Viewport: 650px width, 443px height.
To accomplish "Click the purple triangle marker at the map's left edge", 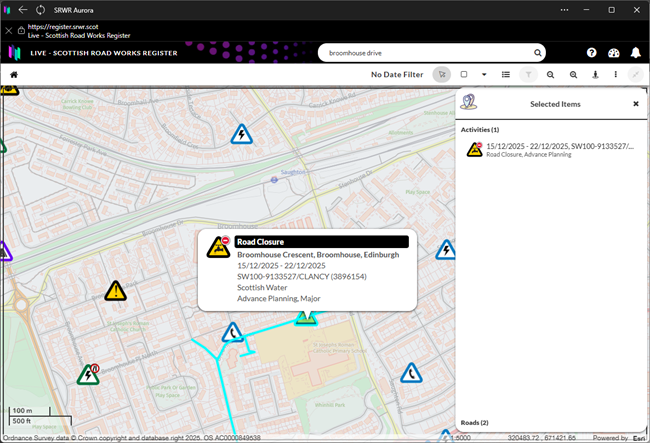I will pyautogui.click(x=6, y=252).
